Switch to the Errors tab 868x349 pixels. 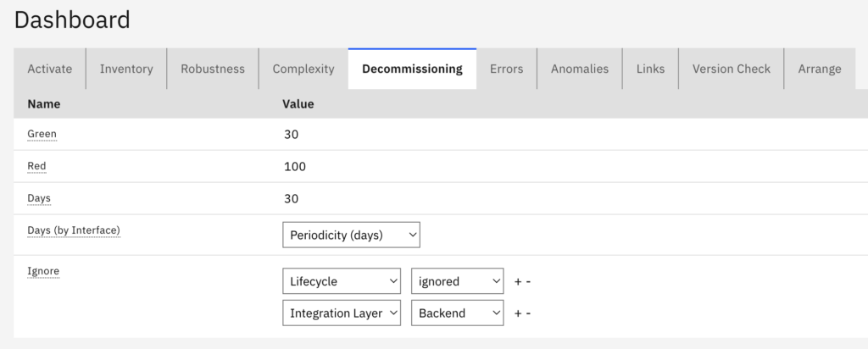[x=506, y=69]
